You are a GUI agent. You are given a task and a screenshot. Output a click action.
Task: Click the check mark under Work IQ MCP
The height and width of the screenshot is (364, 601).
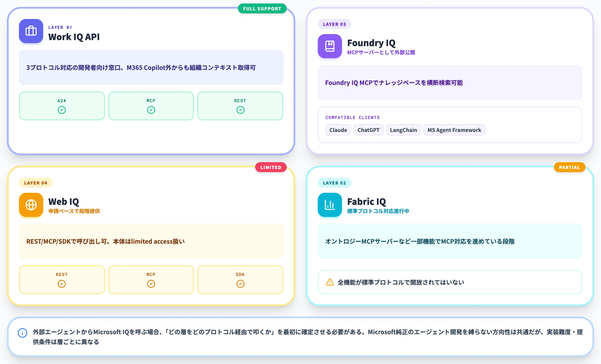coord(151,110)
